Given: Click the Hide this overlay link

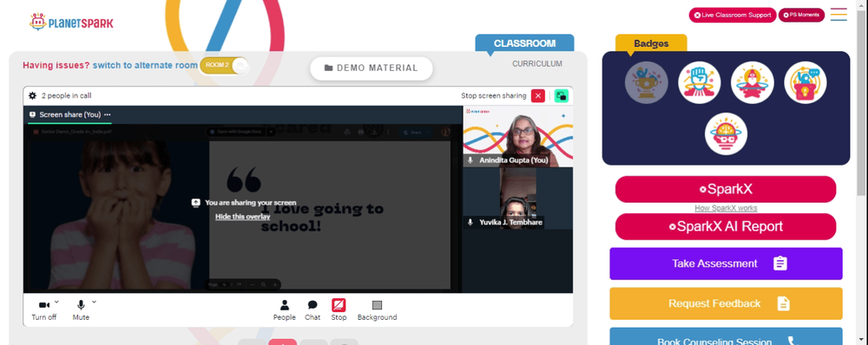Looking at the screenshot, I should (242, 217).
